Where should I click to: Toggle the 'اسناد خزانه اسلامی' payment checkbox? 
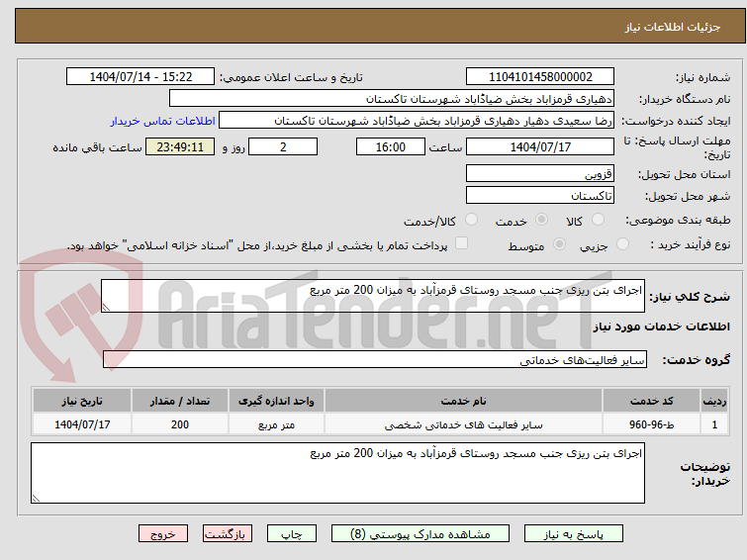(461, 243)
